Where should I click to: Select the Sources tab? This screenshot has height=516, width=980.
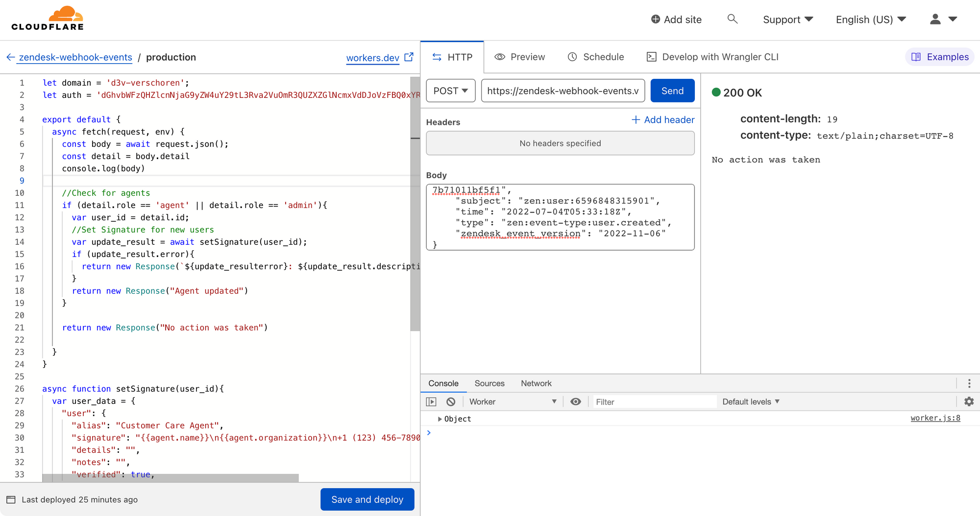(x=490, y=383)
